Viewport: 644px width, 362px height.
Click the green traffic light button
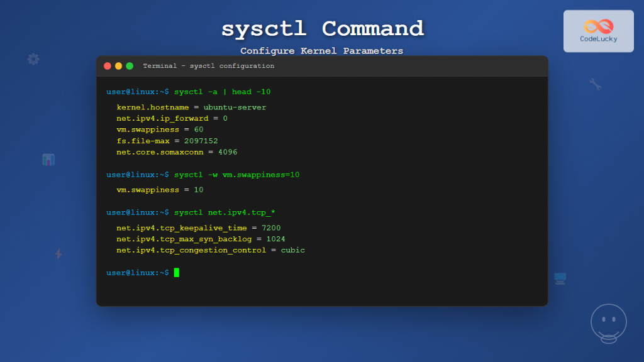click(x=129, y=65)
